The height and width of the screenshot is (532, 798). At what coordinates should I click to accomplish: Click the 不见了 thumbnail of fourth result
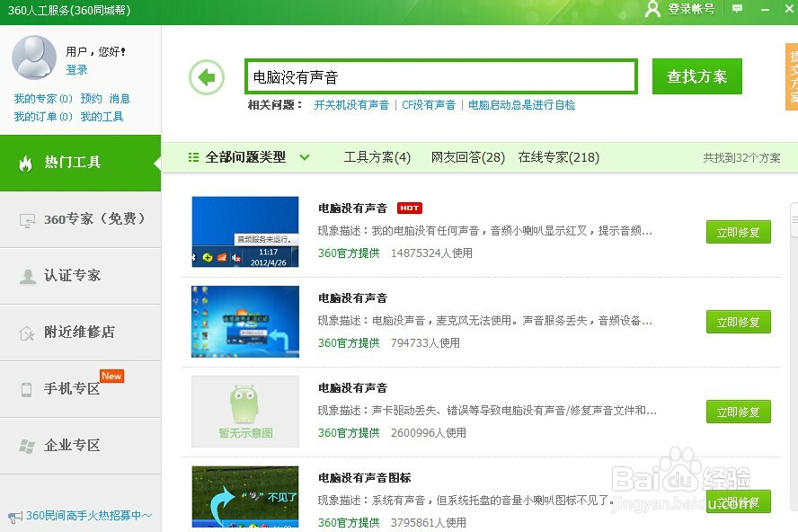click(x=245, y=497)
